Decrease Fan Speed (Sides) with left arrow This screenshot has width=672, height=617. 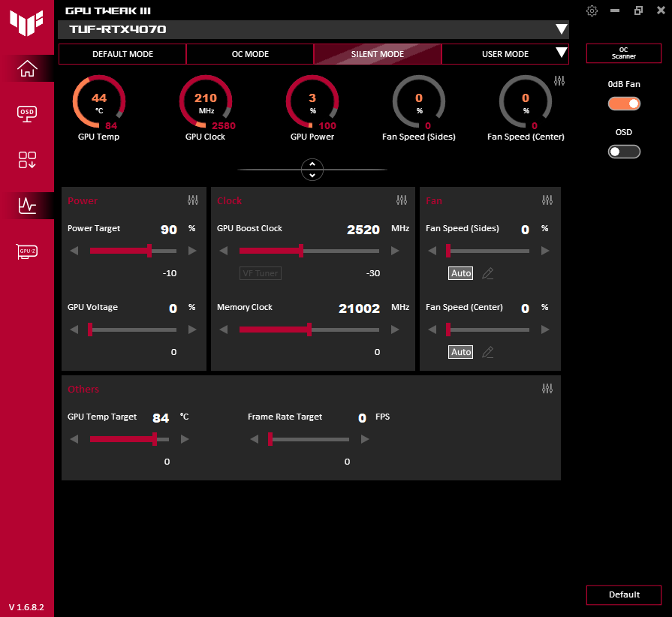(432, 251)
